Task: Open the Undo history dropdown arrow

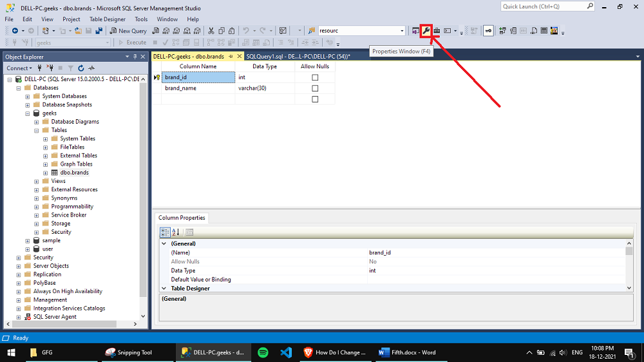Action: pos(254,31)
